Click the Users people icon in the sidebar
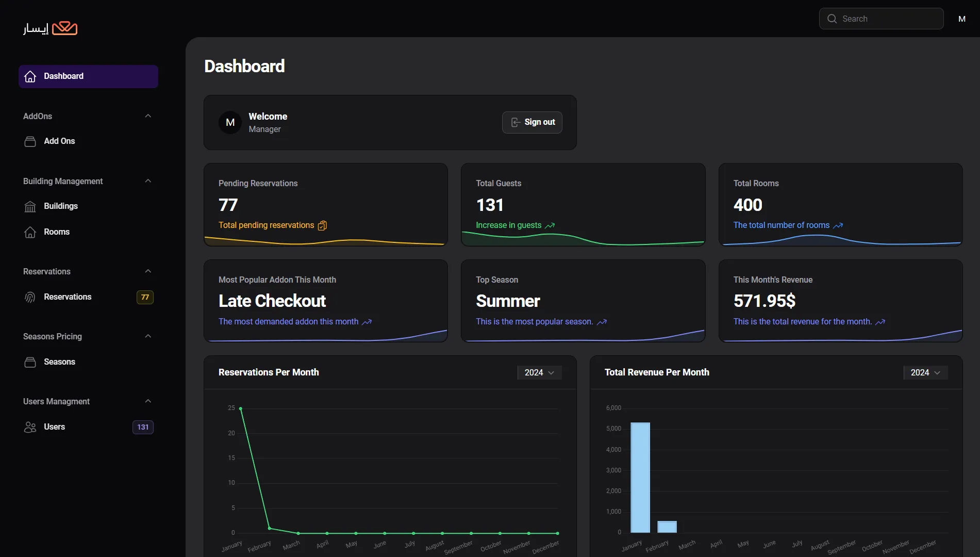 30,427
